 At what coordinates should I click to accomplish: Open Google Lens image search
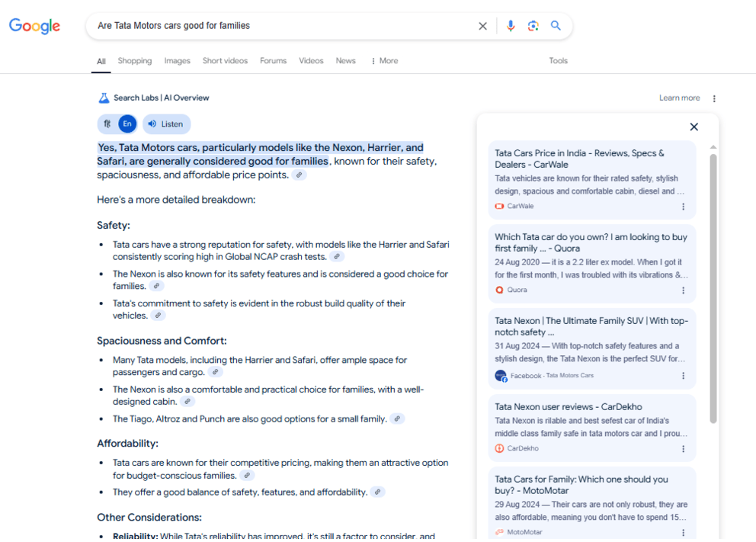click(x=533, y=26)
